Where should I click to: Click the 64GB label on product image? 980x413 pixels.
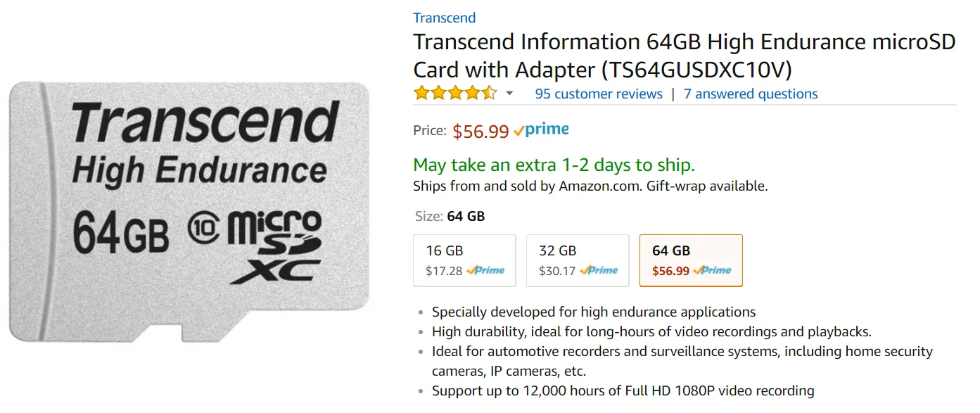click(121, 230)
